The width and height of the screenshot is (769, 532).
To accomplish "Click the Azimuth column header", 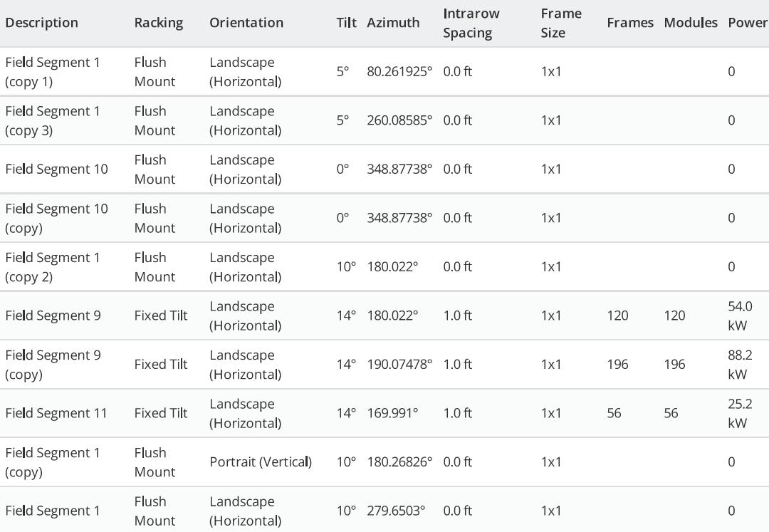I will [393, 23].
